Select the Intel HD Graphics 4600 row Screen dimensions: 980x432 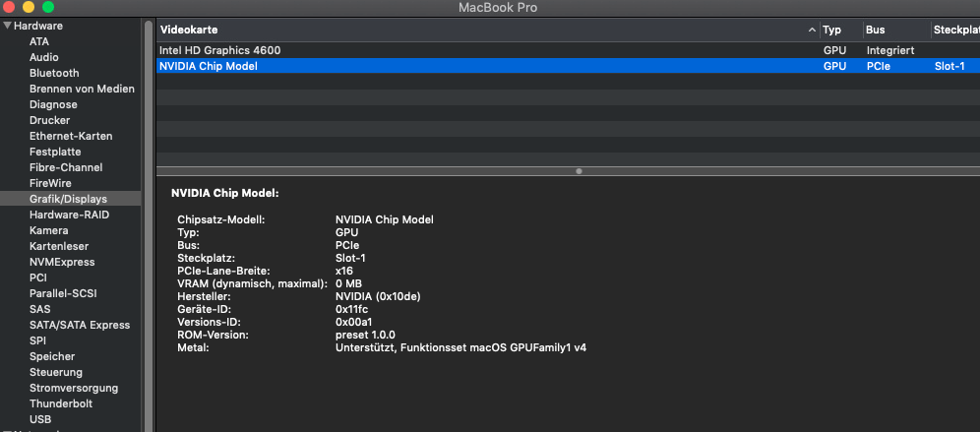(227, 49)
